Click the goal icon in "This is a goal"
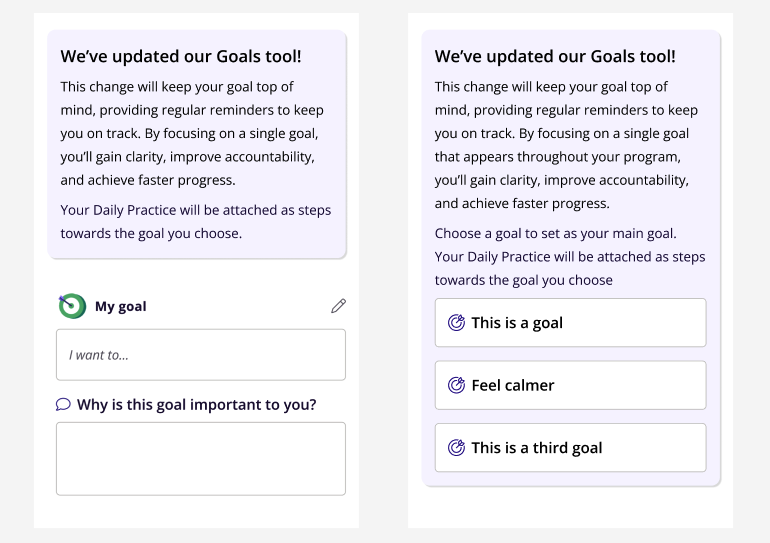The height and width of the screenshot is (543, 770). [x=456, y=323]
